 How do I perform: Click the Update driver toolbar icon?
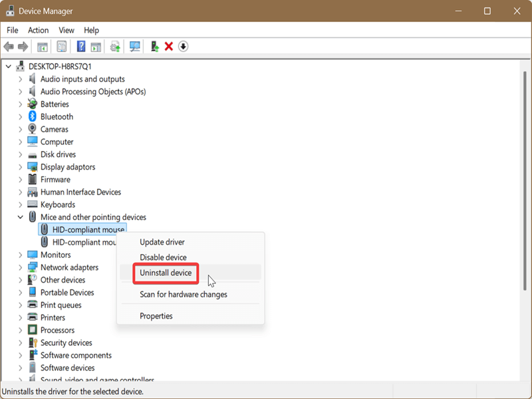point(115,47)
